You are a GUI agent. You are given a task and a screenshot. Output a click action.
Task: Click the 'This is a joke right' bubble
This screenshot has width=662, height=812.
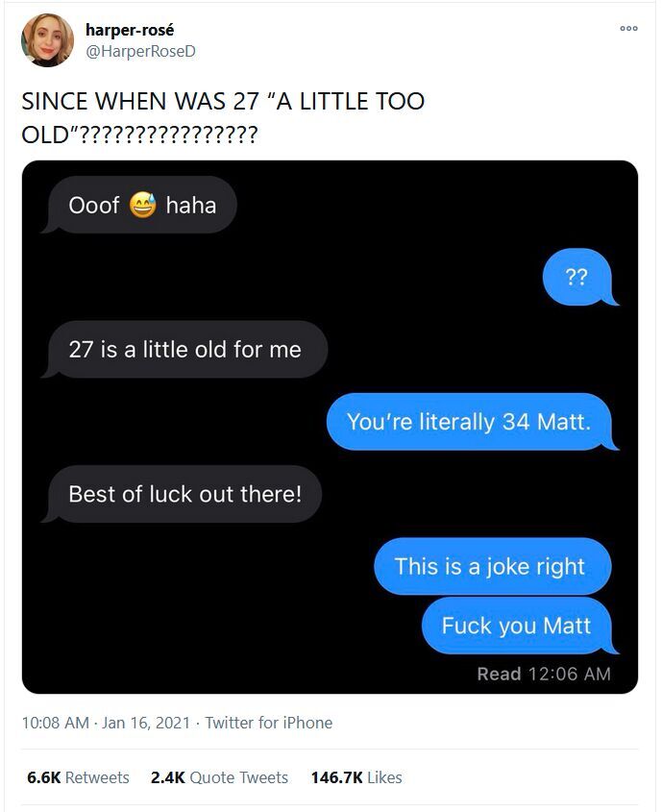(492, 566)
